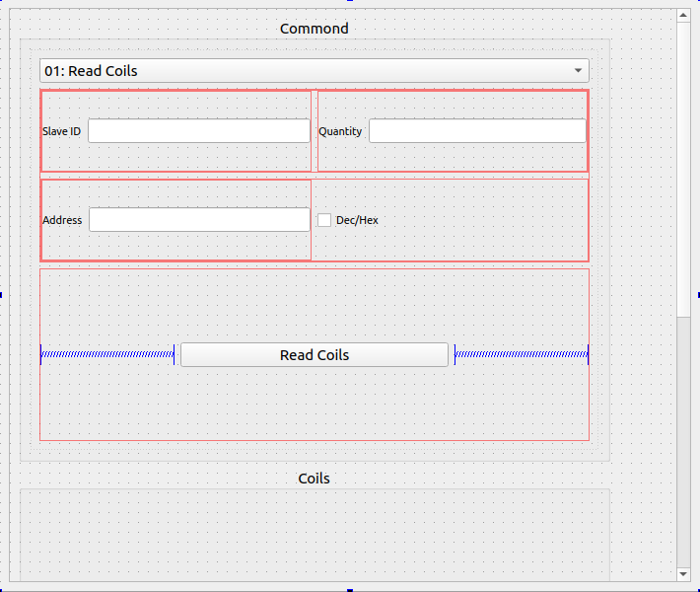Open the "01: Read Coils" function combo box
The width and height of the screenshot is (700, 592).
(314, 71)
